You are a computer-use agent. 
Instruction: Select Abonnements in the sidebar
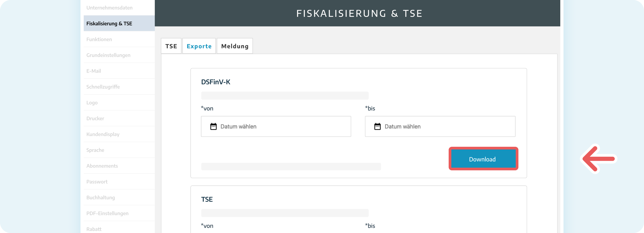[102, 166]
